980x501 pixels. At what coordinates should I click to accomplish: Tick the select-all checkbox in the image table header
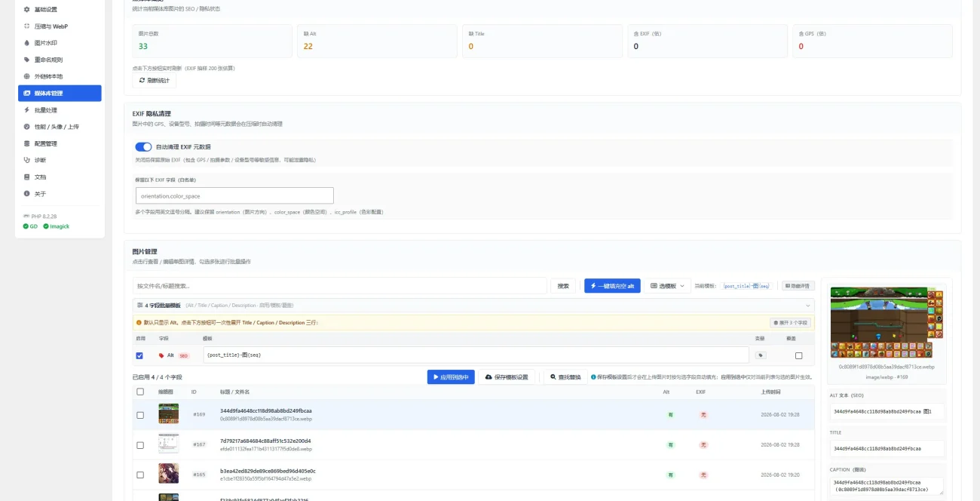(x=140, y=392)
